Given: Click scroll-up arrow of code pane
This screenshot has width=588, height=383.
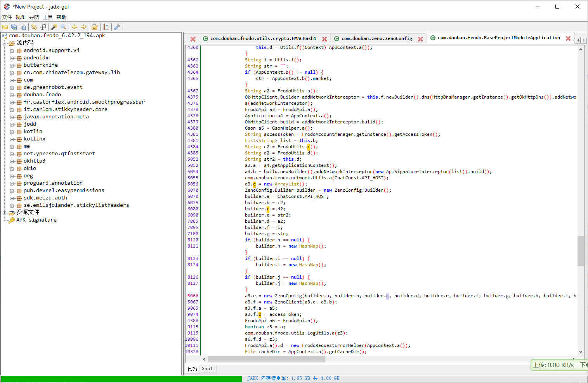Looking at the screenshot, I should (x=581, y=49).
